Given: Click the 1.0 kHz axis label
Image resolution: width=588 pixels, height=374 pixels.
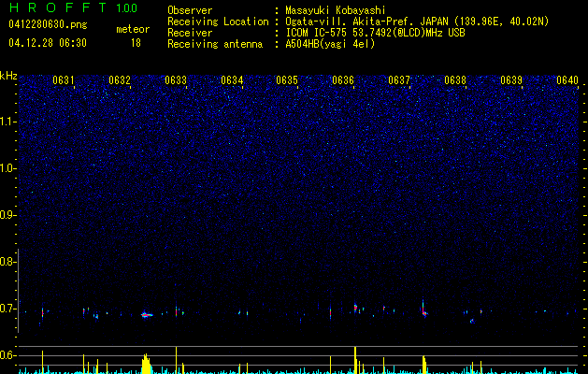Looking at the screenshot, I should click(8, 168).
